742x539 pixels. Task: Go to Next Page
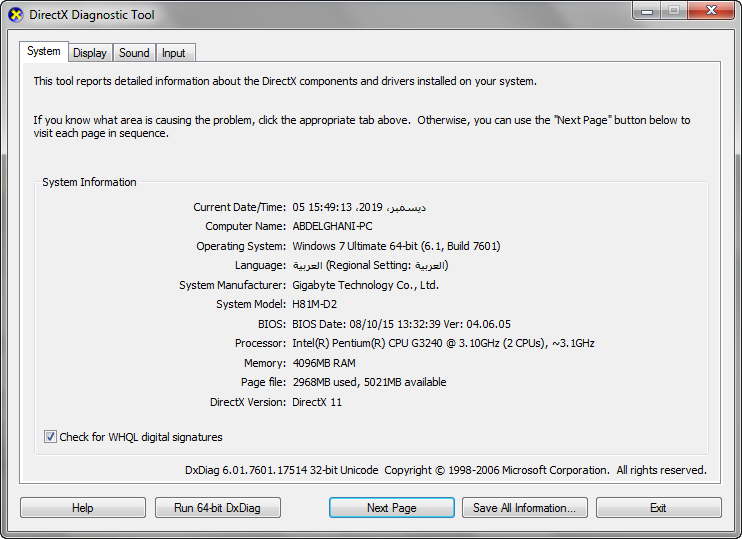pyautogui.click(x=392, y=508)
